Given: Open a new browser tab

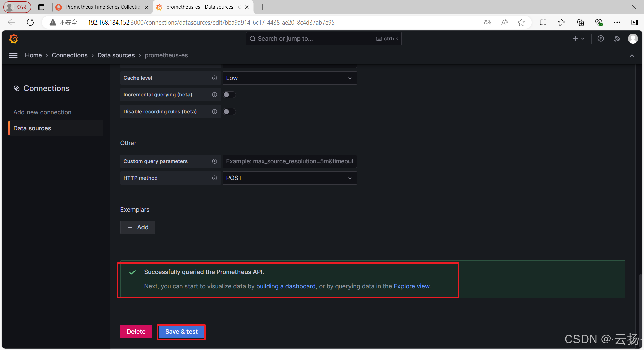Looking at the screenshot, I should (x=262, y=7).
